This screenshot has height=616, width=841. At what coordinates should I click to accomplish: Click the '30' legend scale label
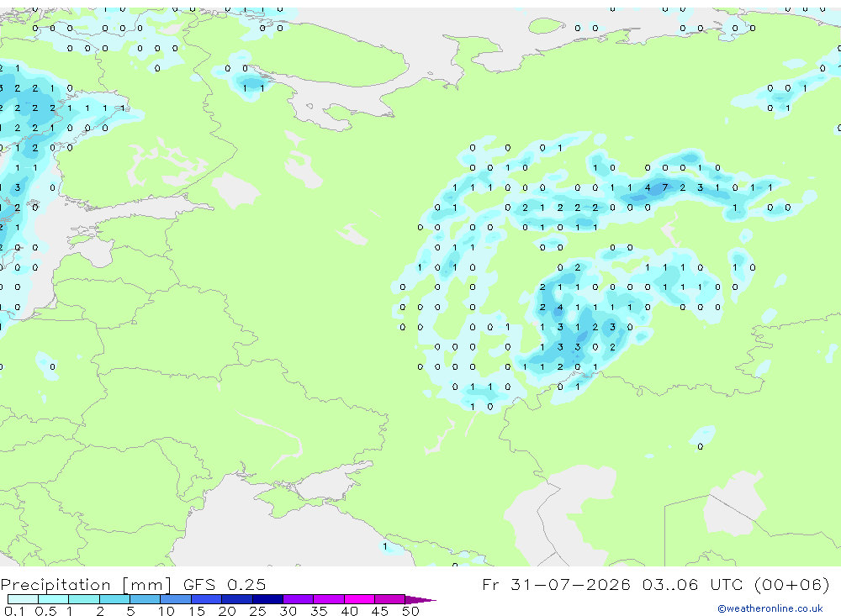(x=288, y=611)
